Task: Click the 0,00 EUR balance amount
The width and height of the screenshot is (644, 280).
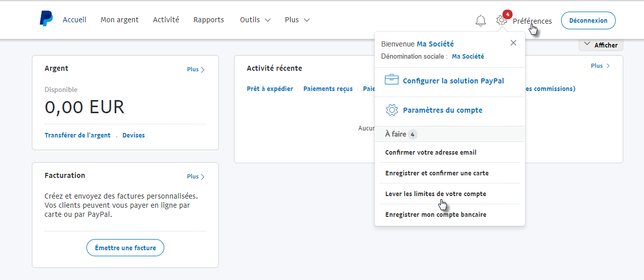Action: pos(84,107)
